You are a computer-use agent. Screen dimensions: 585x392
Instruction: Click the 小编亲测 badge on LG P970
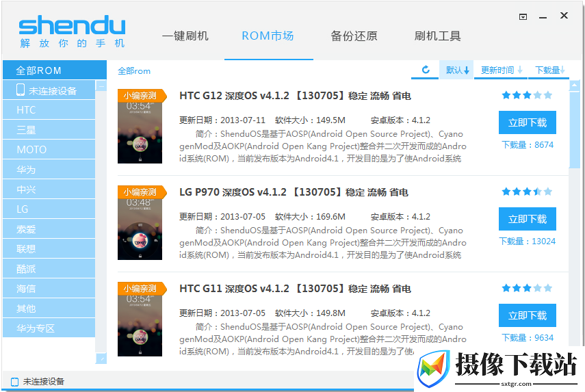click(x=141, y=192)
